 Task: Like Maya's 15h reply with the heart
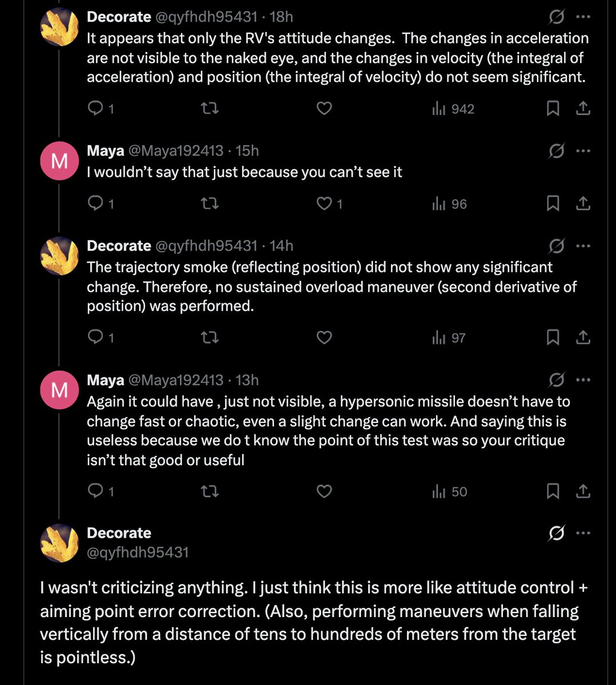tap(324, 203)
